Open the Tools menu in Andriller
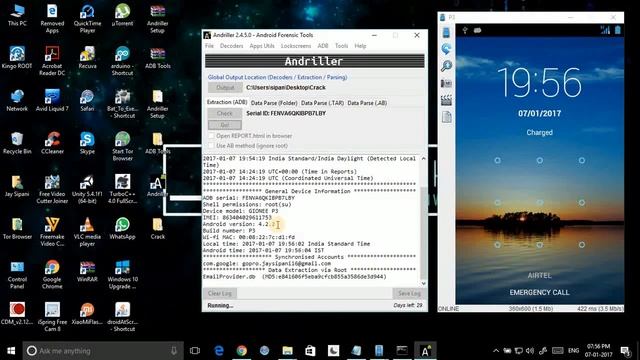Screen dimensions: 640x360 [x=342, y=46]
